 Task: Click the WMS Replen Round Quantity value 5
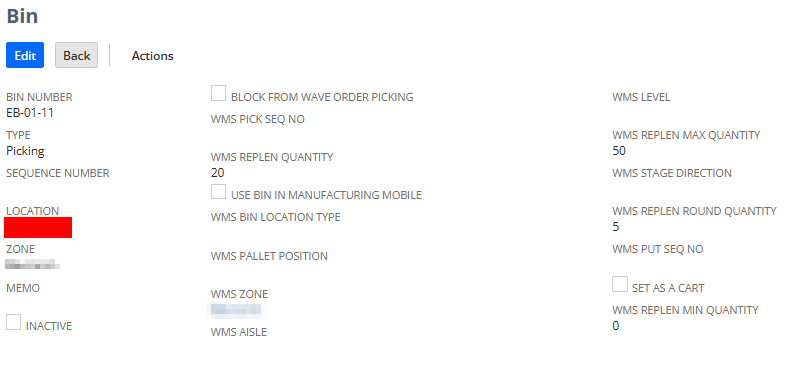click(615, 227)
